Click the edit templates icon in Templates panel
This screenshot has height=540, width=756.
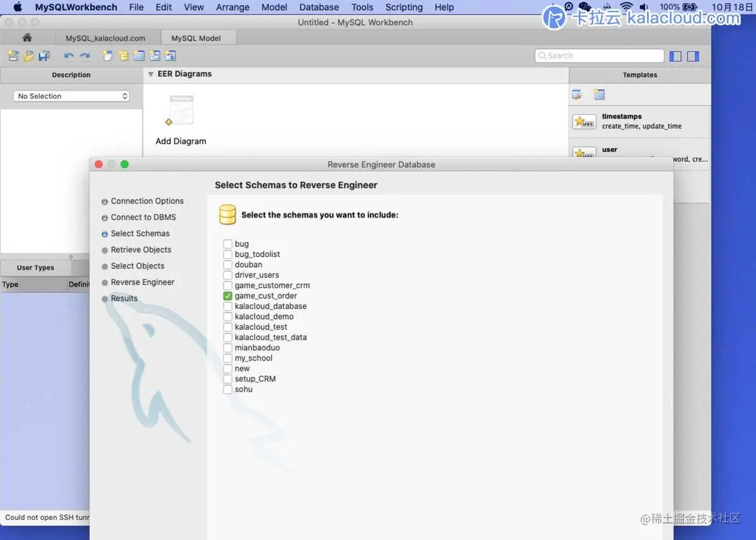click(x=576, y=95)
